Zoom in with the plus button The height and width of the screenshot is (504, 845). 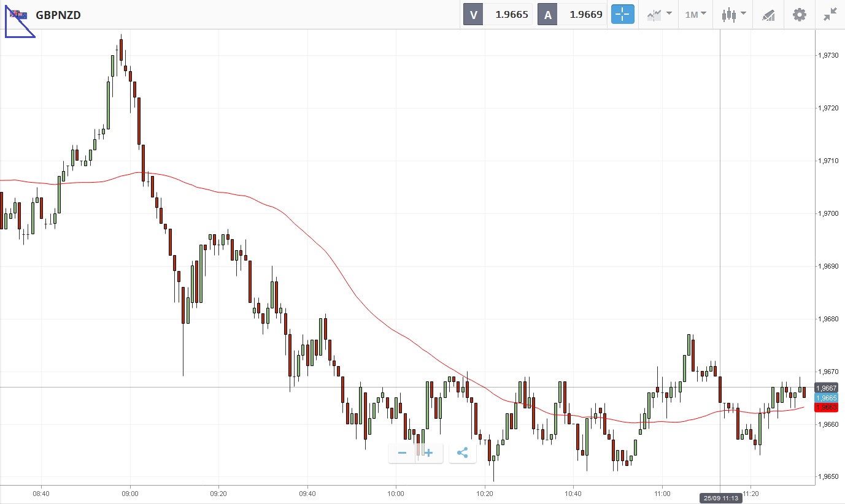(x=429, y=453)
